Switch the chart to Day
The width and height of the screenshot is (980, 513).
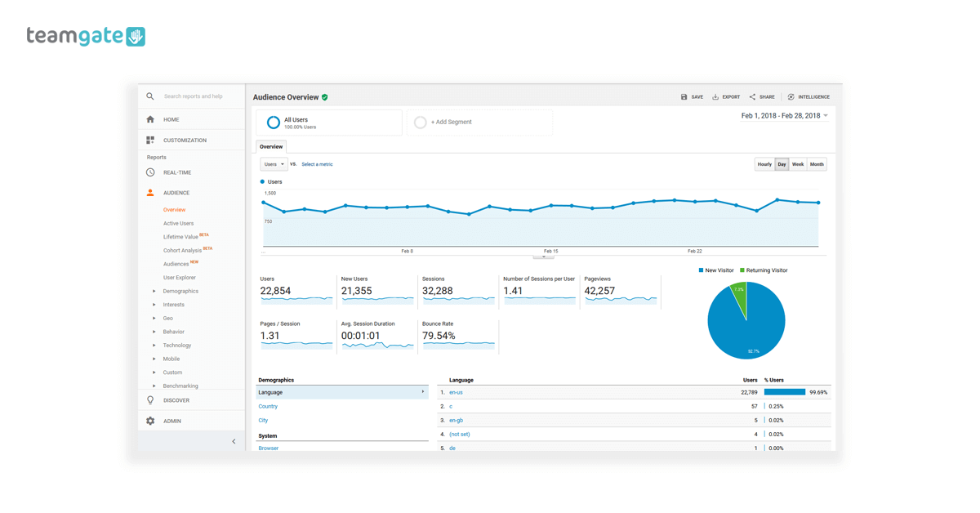pos(782,164)
